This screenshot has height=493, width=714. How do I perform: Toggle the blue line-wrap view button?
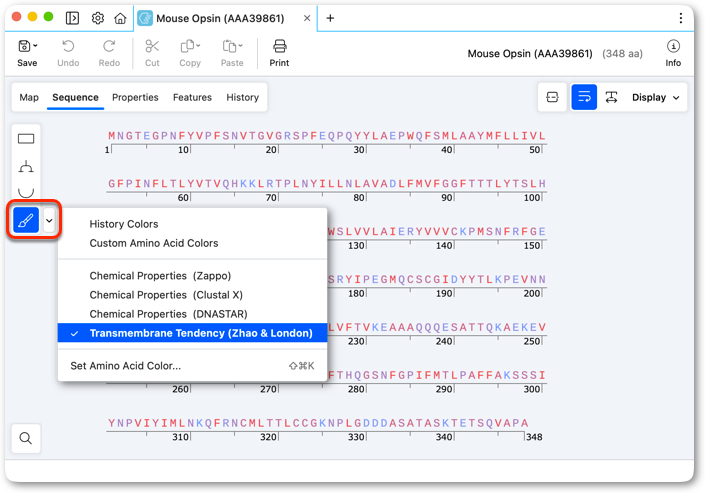coord(584,97)
